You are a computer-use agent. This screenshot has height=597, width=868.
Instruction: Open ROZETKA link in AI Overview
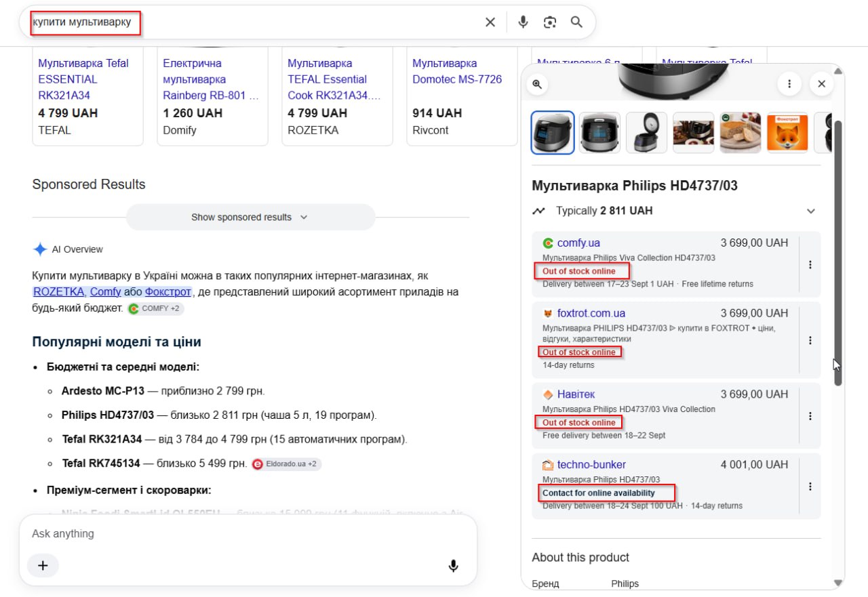point(59,292)
